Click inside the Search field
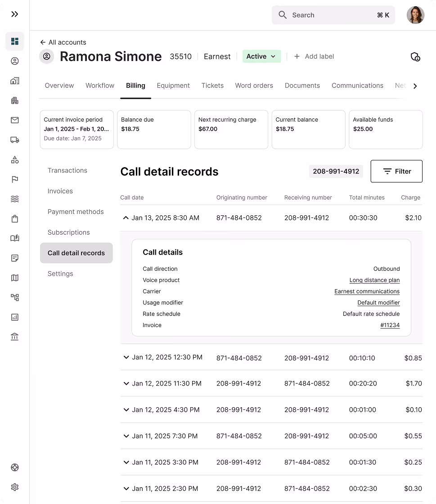The width and height of the screenshot is (436, 504). (333, 15)
